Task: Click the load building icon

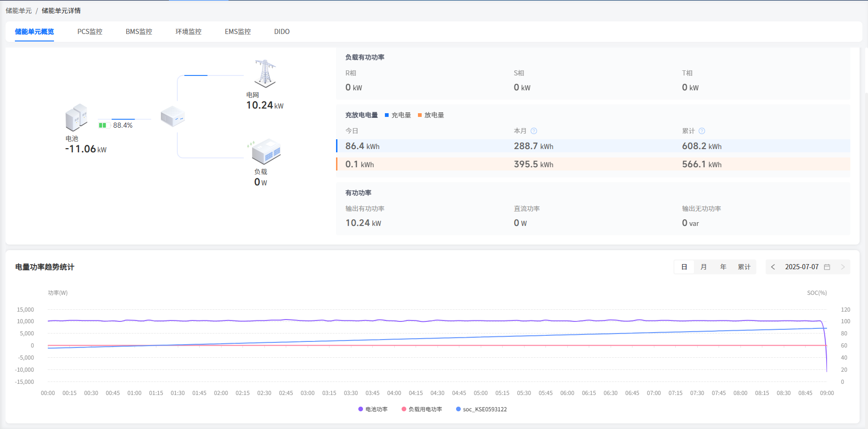Action: (x=266, y=151)
